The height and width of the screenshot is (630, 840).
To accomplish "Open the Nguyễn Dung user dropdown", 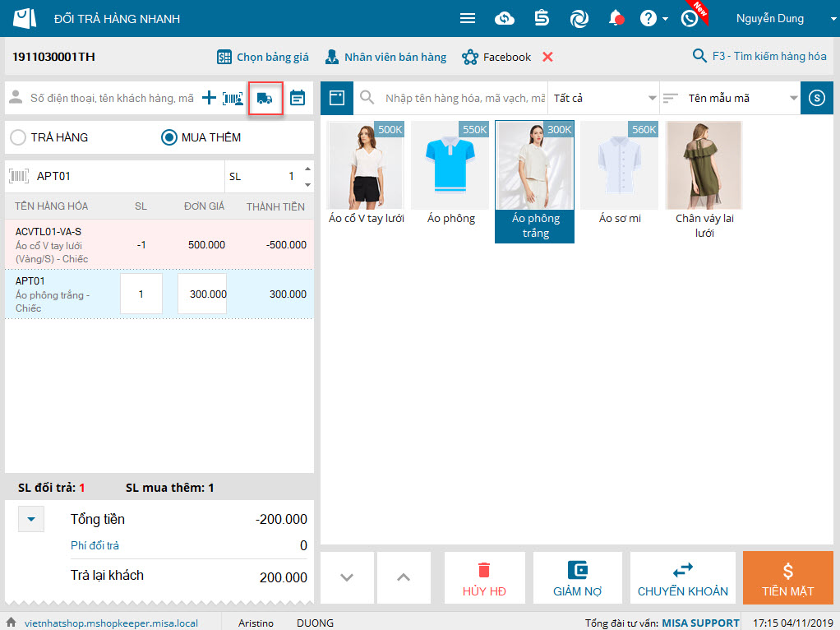I will (x=833, y=19).
